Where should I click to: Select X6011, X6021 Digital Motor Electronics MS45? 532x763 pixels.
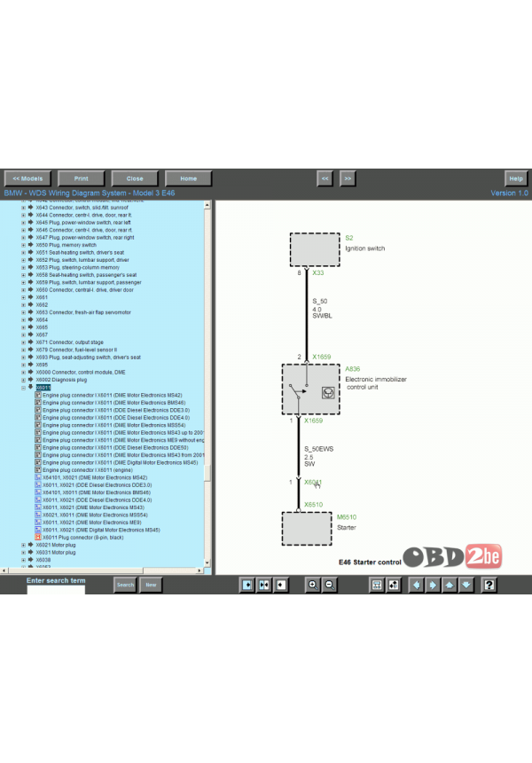click(x=101, y=530)
